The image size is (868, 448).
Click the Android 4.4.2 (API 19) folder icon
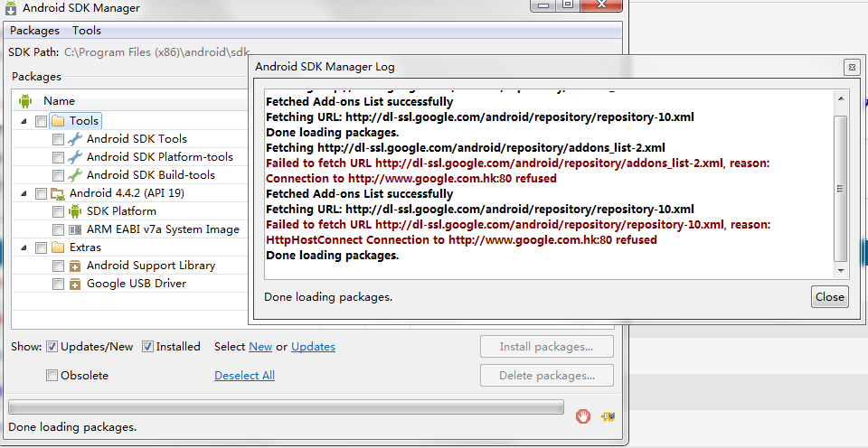click(58, 193)
